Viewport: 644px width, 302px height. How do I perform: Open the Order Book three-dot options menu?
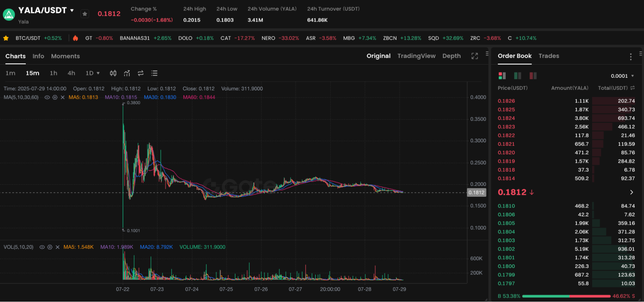click(x=630, y=57)
